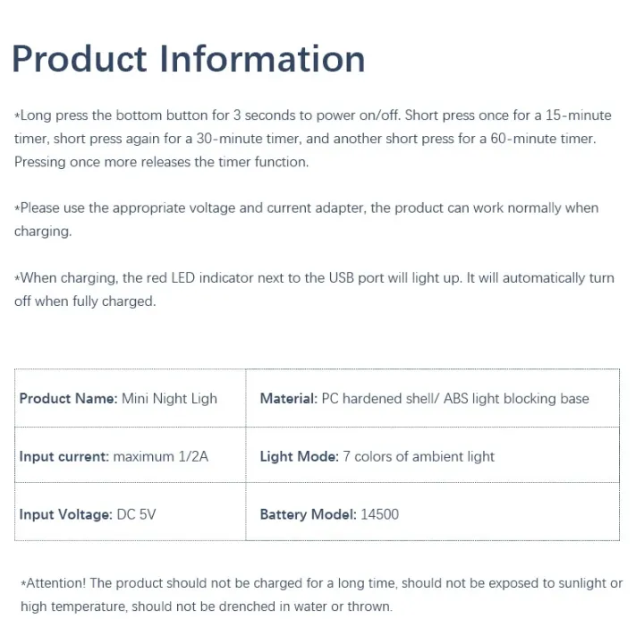
Task: Click the 'Battery Model:' label
Action: click(x=309, y=514)
